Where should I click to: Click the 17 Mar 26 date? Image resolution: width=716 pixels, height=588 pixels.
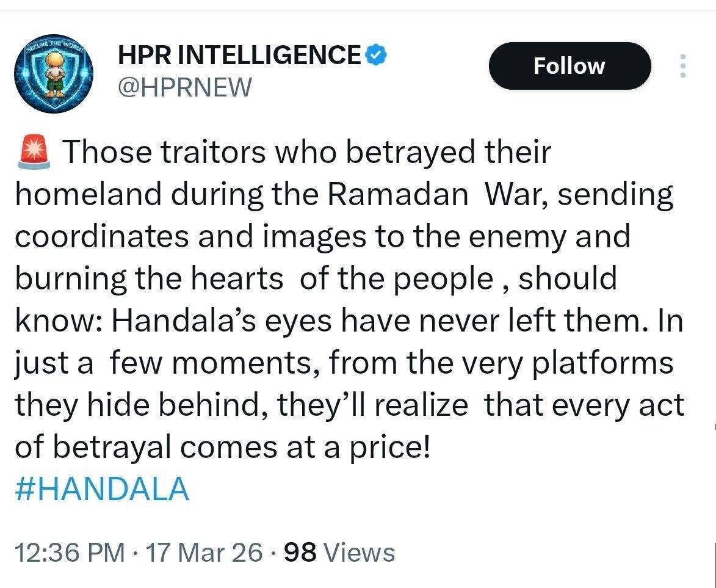click(204, 553)
